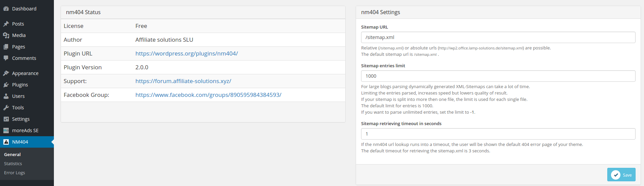Focus the Sitemap retrieving timeout field
The image size is (644, 186).
point(498,134)
